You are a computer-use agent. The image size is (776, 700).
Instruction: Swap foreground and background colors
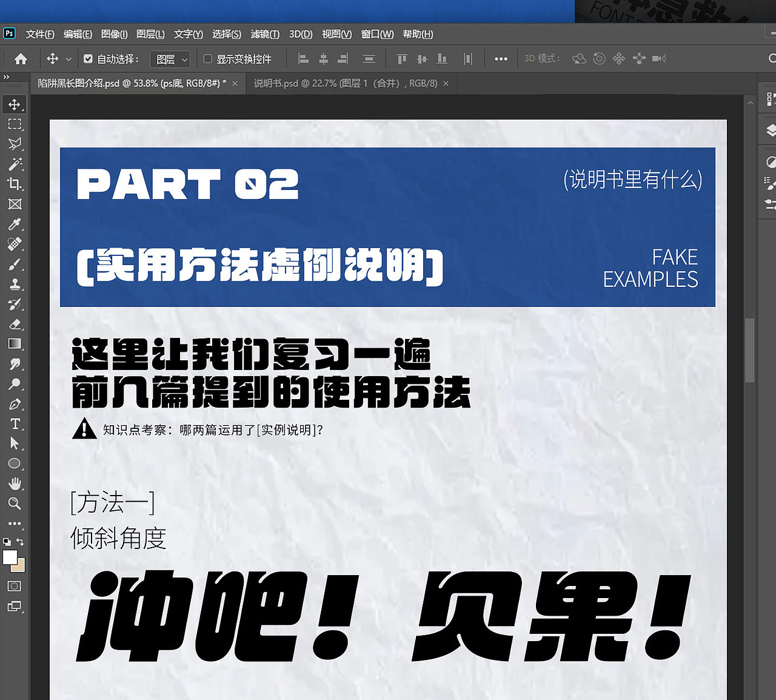click(x=20, y=541)
